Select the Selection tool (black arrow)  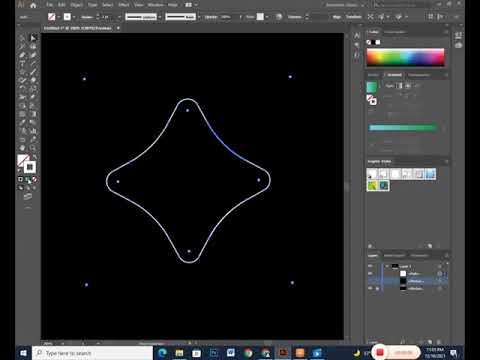pos(22,38)
